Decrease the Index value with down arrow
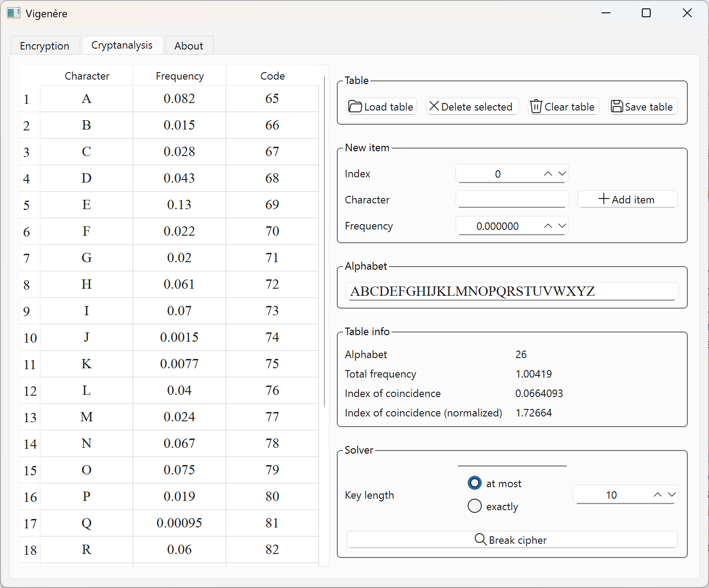This screenshot has width=709, height=588. pos(562,174)
